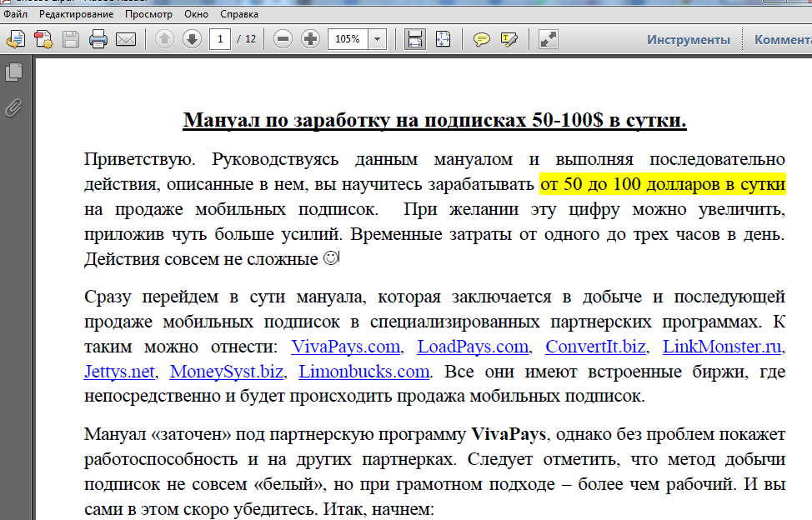Click the document title 'Мануал по заработку'
The height and width of the screenshot is (520, 812).
click(x=287, y=120)
